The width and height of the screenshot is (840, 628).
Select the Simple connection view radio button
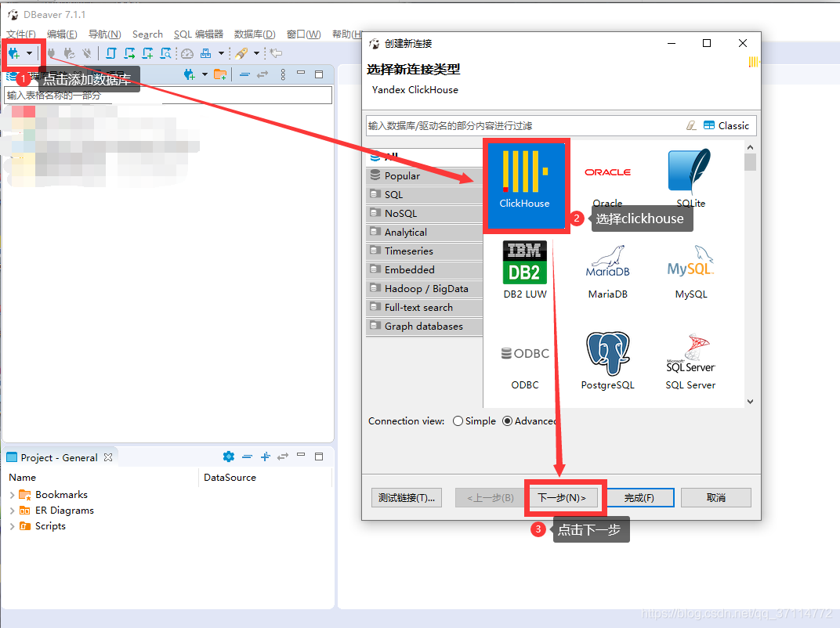tap(458, 421)
